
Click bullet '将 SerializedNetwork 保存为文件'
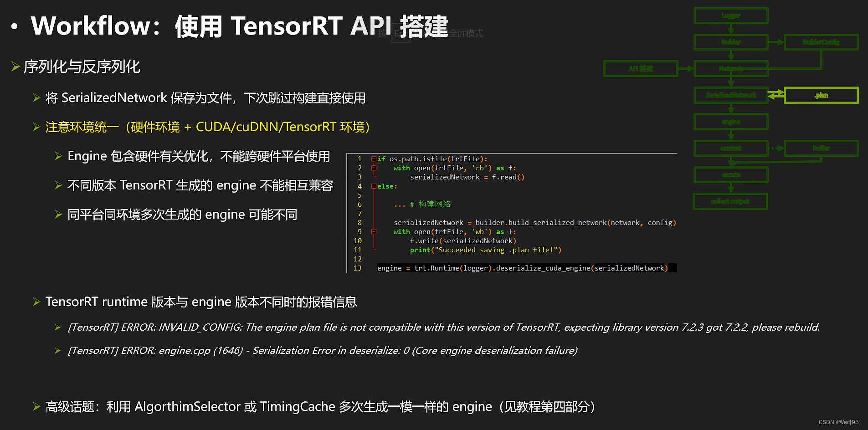205,98
